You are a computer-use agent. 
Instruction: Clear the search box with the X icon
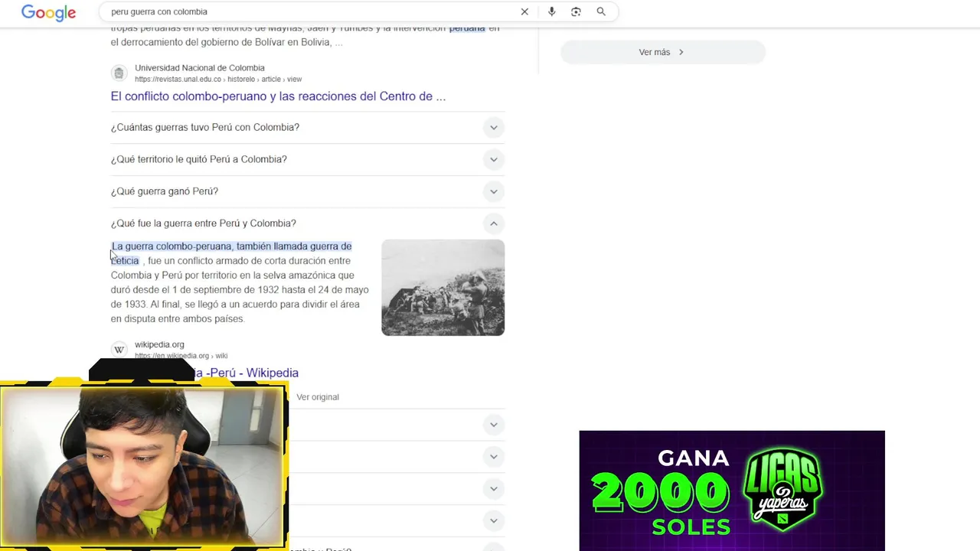coord(524,11)
